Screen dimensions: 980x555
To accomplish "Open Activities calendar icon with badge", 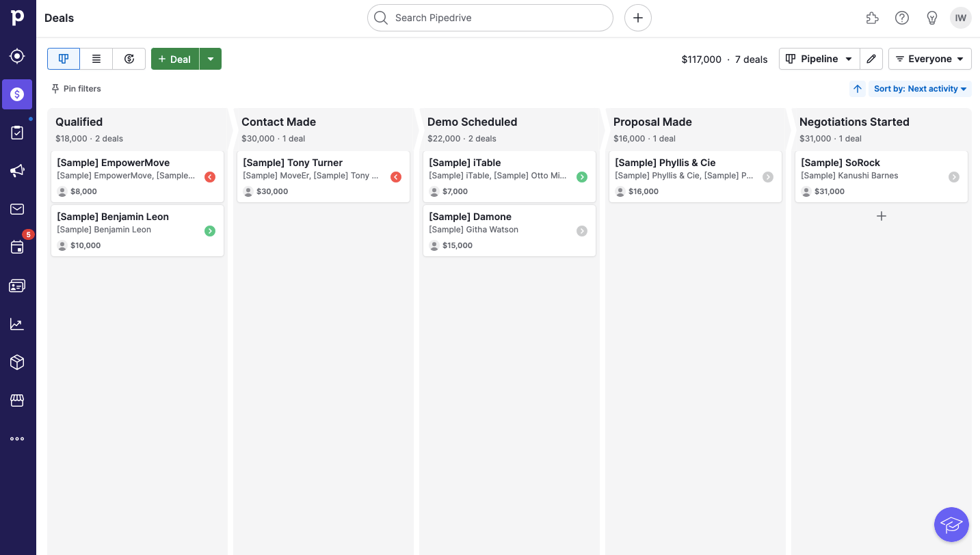I will pos(18,247).
